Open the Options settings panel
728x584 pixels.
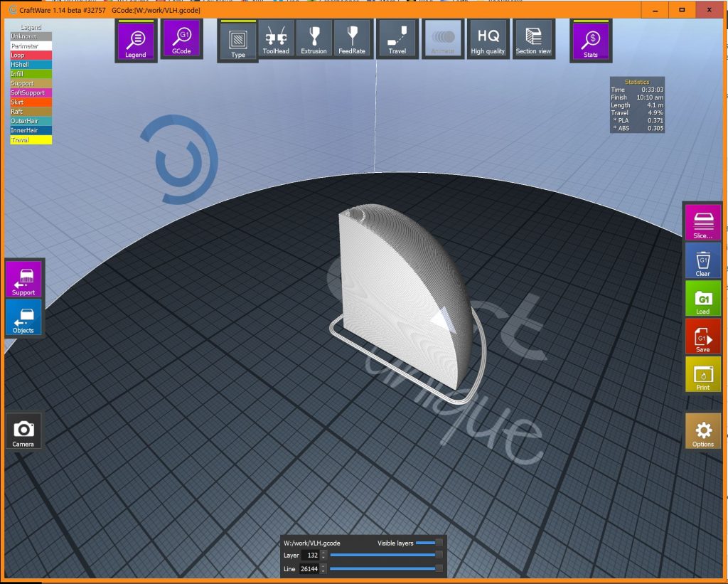pyautogui.click(x=702, y=432)
